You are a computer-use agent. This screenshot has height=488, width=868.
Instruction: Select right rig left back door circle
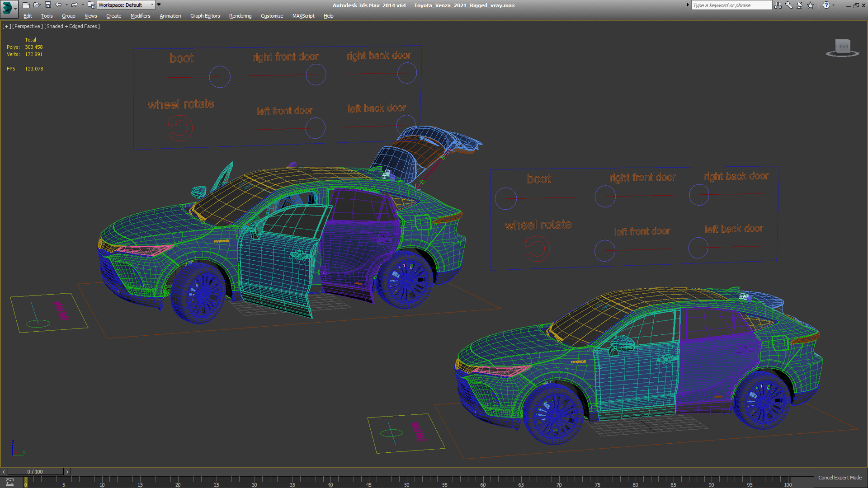[698, 248]
